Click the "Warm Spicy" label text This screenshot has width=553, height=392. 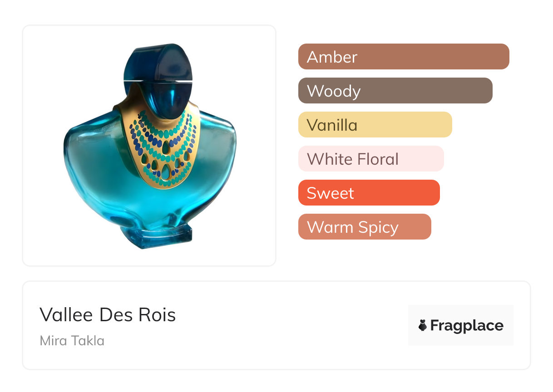[x=352, y=227]
